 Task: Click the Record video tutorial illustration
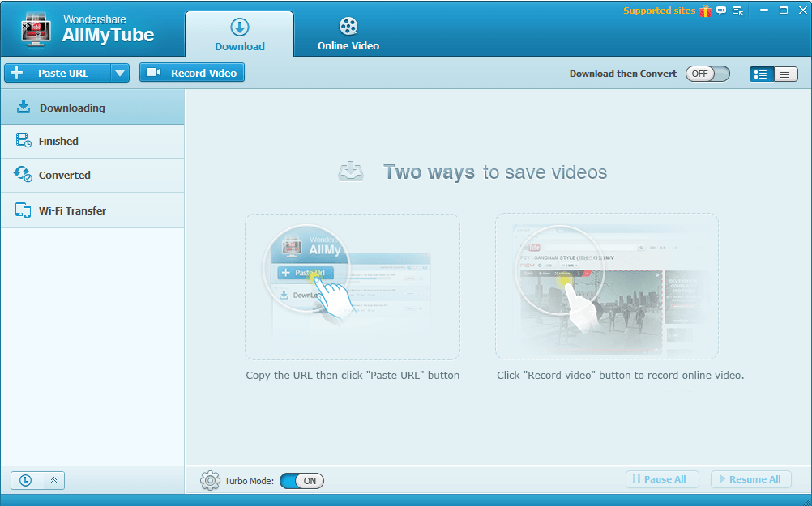pos(607,286)
